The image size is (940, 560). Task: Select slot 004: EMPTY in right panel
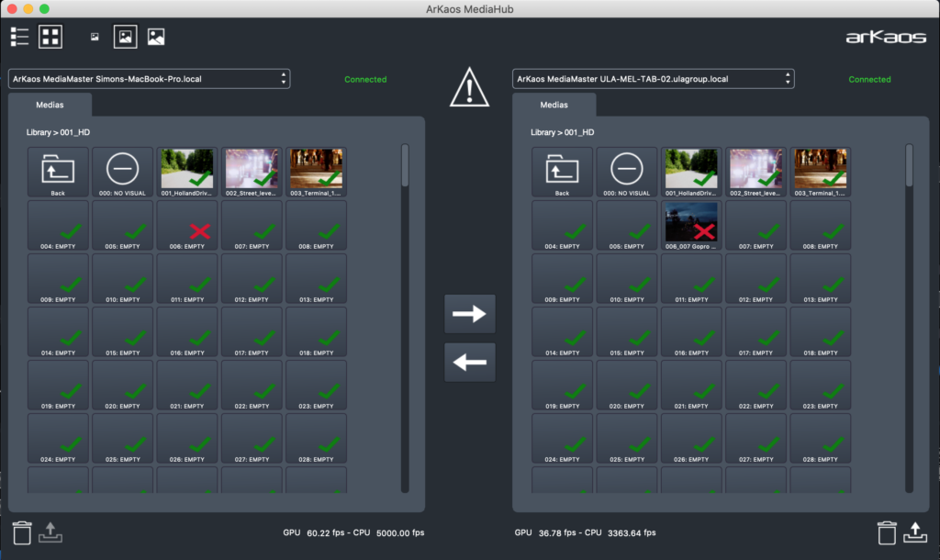[563, 226]
